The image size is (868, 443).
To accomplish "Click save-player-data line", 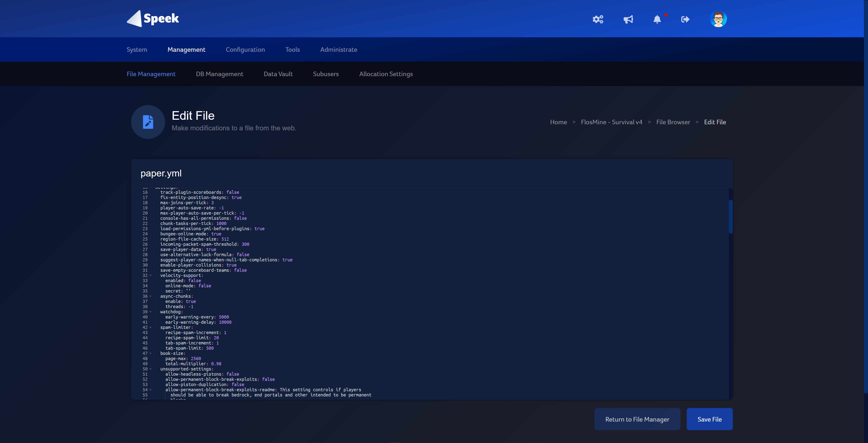I will [188, 249].
